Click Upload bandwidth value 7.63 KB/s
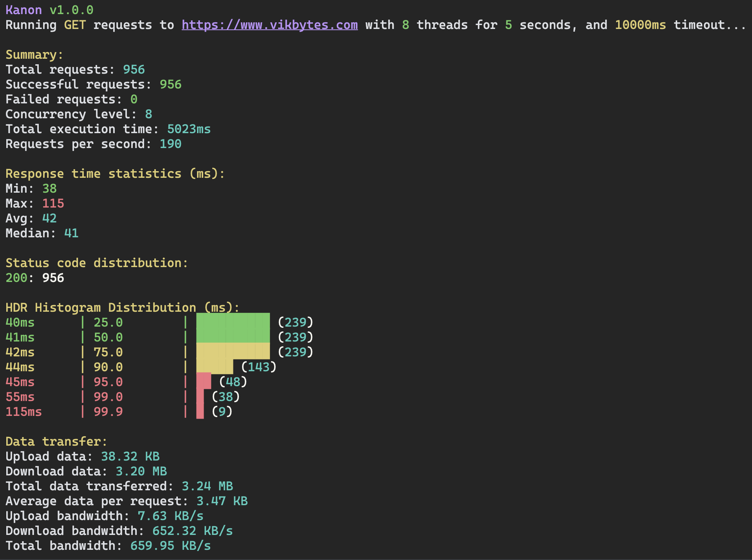The height and width of the screenshot is (560, 752). pos(170,516)
